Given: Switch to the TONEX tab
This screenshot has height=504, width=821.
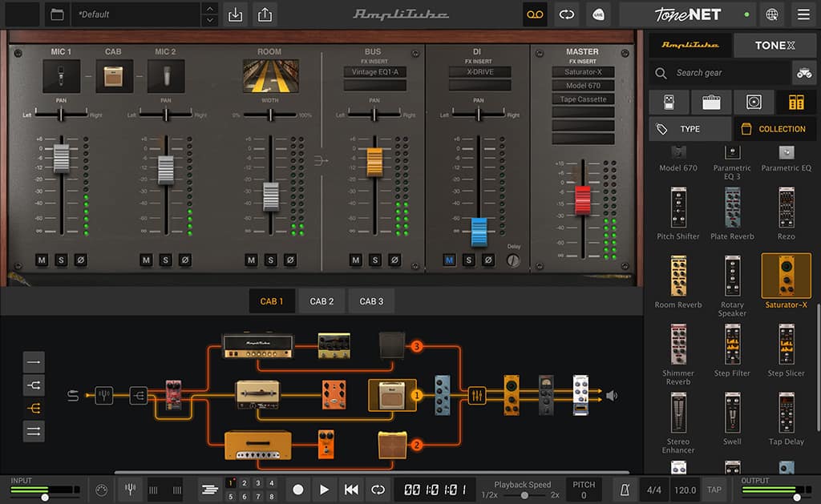Looking at the screenshot, I should [x=774, y=46].
